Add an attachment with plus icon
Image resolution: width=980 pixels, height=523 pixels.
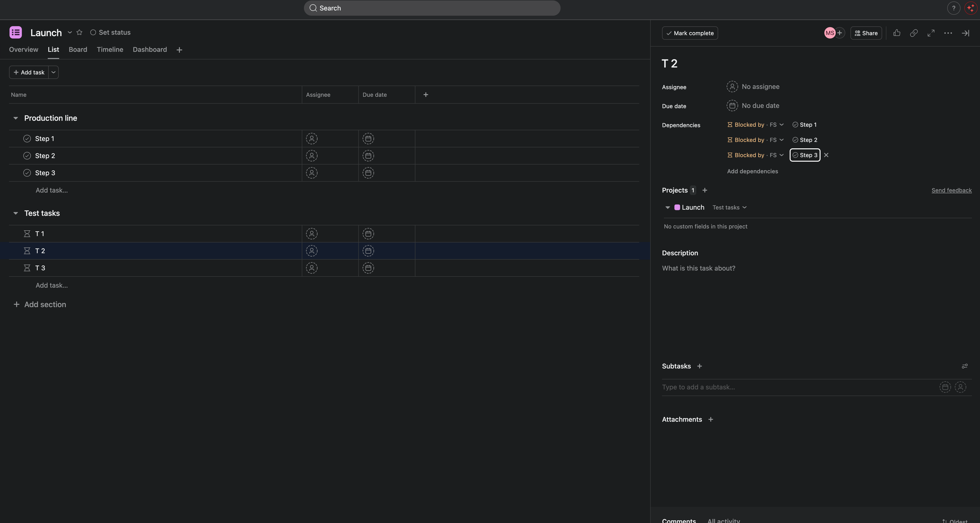(710, 419)
